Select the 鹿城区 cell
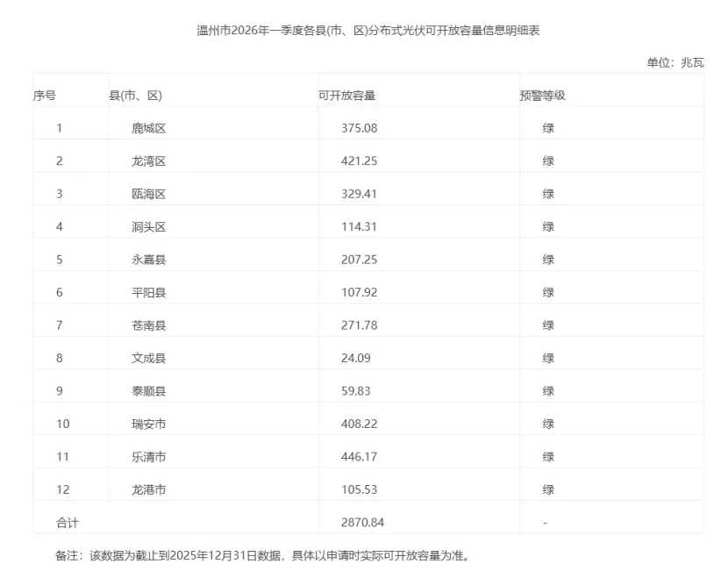The height and width of the screenshot is (578, 728). coord(148,128)
